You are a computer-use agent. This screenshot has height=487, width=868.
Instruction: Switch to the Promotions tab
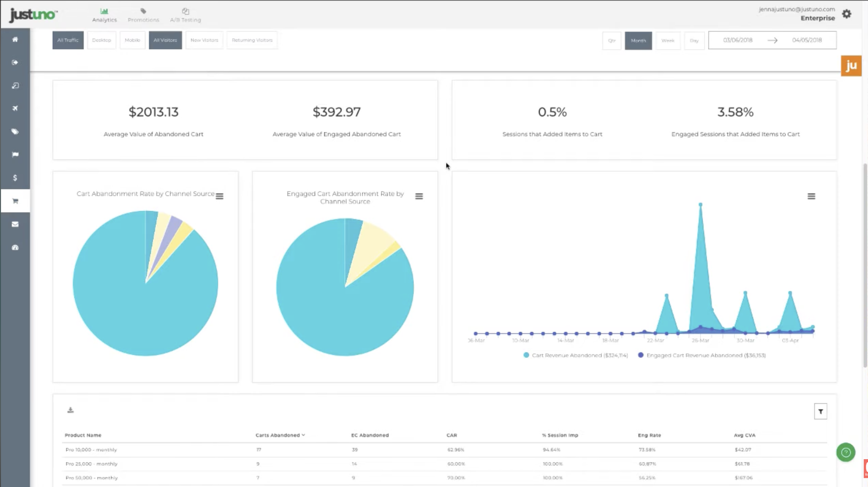pos(143,16)
